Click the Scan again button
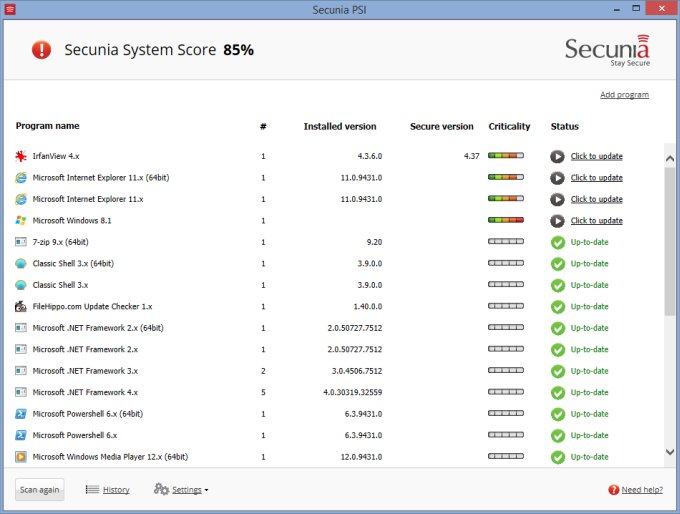 click(40, 490)
